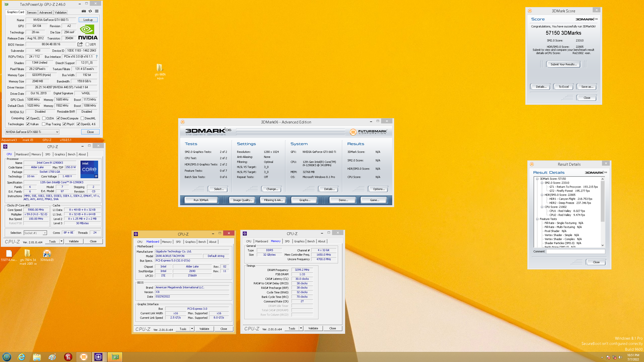Click the CPU-Z taskbar icon
644x362 pixels.
click(x=98, y=357)
